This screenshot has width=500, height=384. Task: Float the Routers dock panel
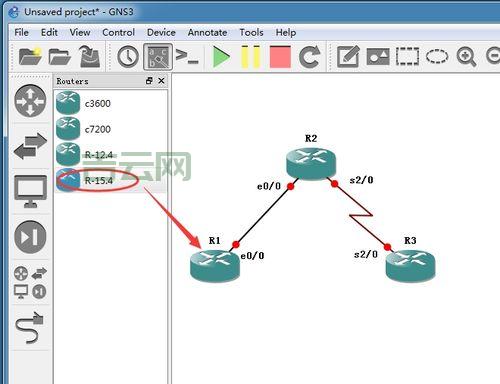click(x=149, y=81)
